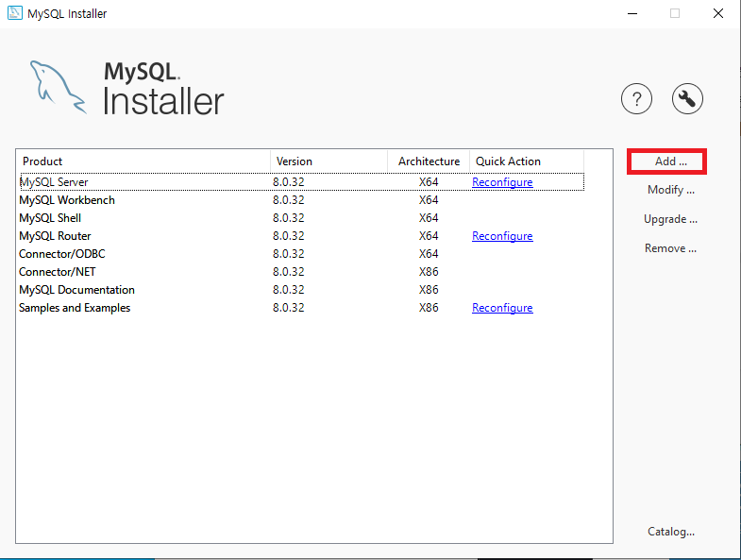Click the Quick Action column header
Viewport: 741px width, 560px height.
click(x=527, y=161)
